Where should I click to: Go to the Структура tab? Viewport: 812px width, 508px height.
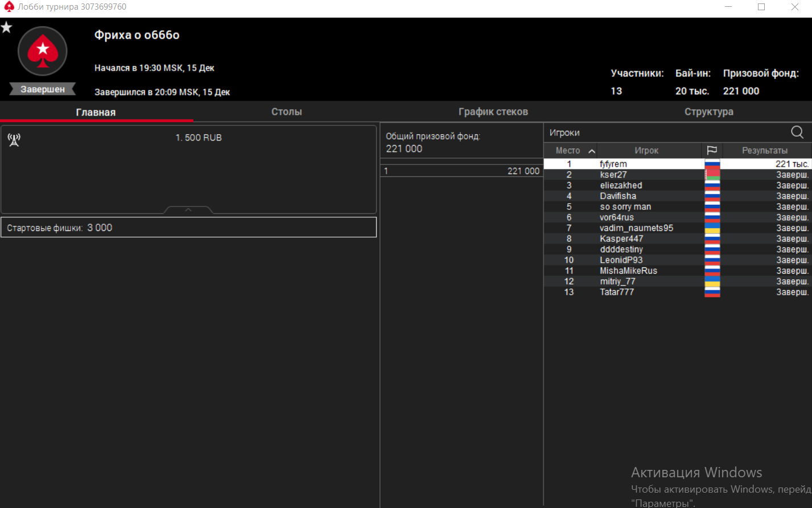pos(708,112)
